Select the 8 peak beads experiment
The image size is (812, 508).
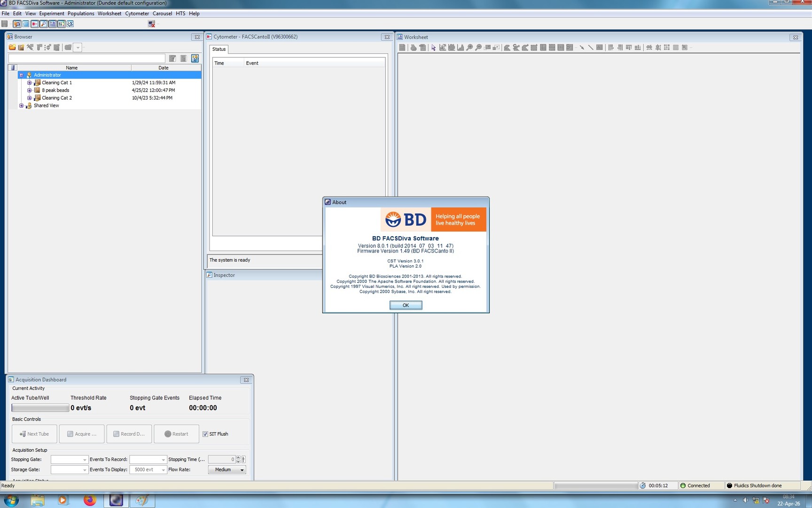(55, 90)
